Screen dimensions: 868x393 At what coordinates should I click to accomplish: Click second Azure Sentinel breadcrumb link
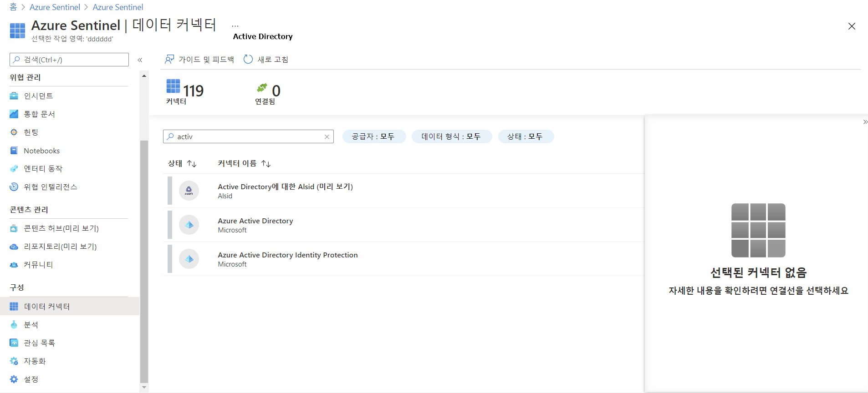tap(118, 7)
